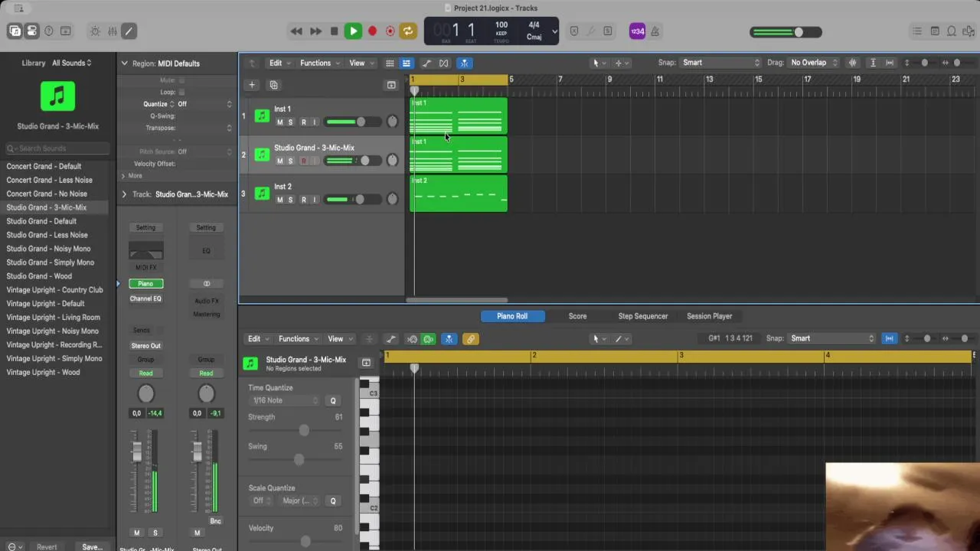Toggle the Editors pencil button
Image resolution: width=980 pixels, height=551 pixels.
pyautogui.click(x=129, y=31)
